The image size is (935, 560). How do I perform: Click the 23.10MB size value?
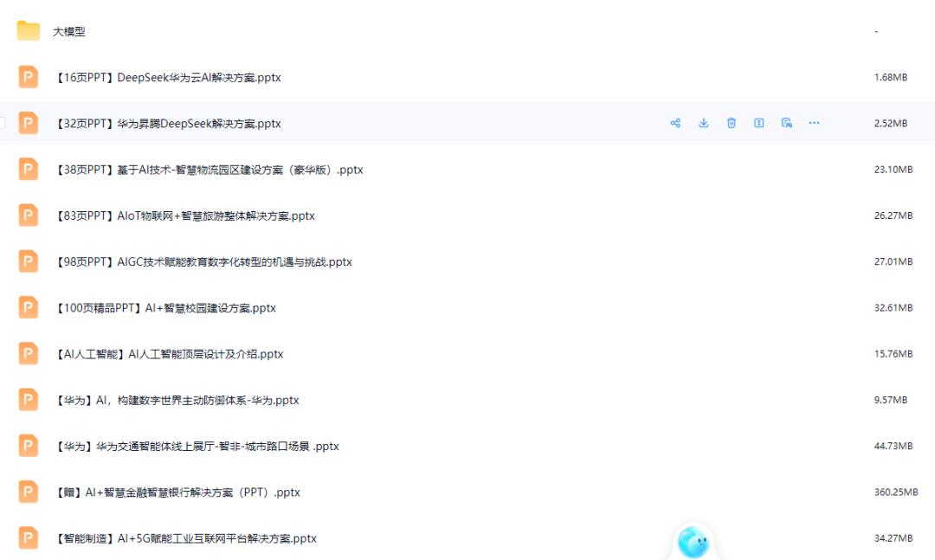pos(893,170)
